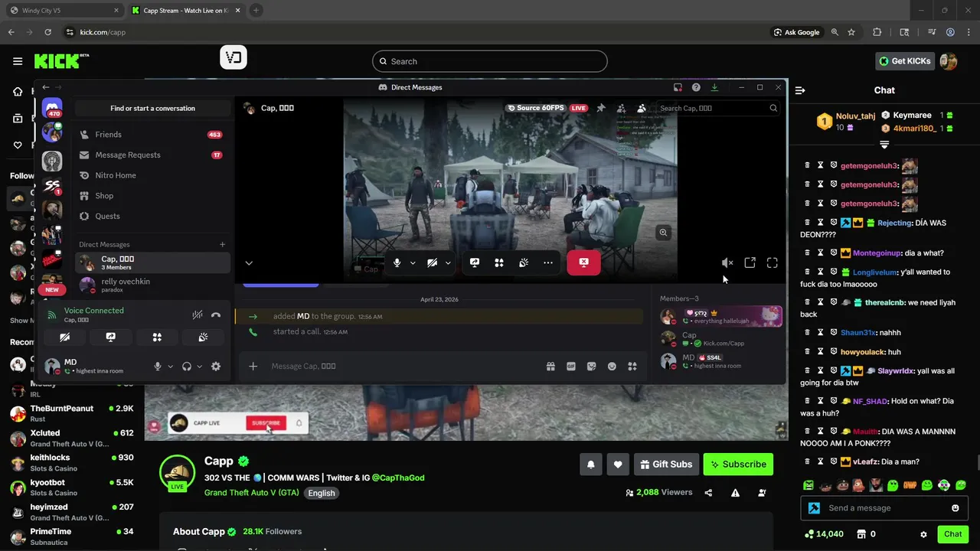980x551 pixels.
Task: Open the Discord Shop
Action: click(x=153, y=196)
